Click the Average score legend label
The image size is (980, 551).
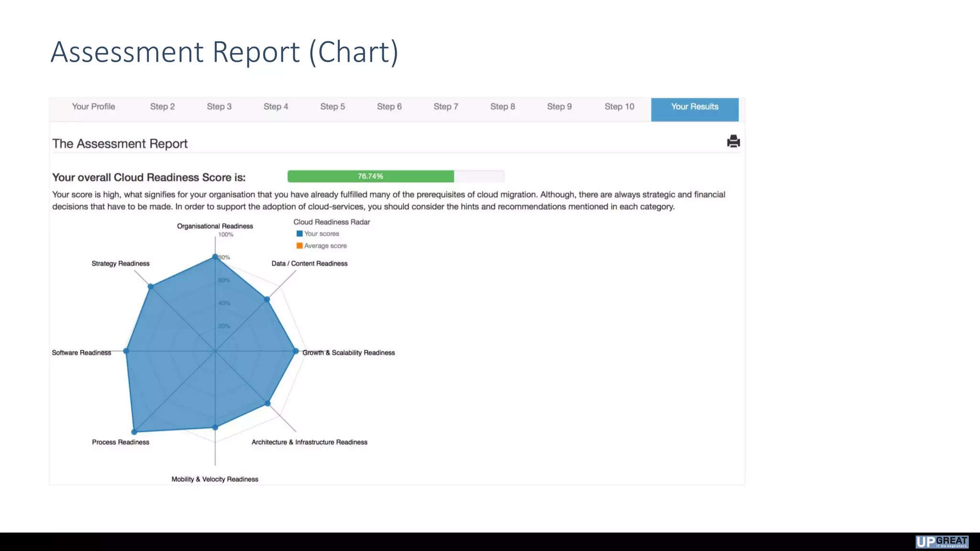point(325,246)
